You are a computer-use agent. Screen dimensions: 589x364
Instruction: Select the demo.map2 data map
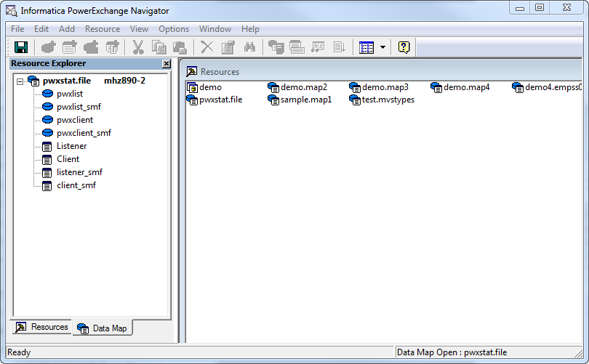coord(297,87)
